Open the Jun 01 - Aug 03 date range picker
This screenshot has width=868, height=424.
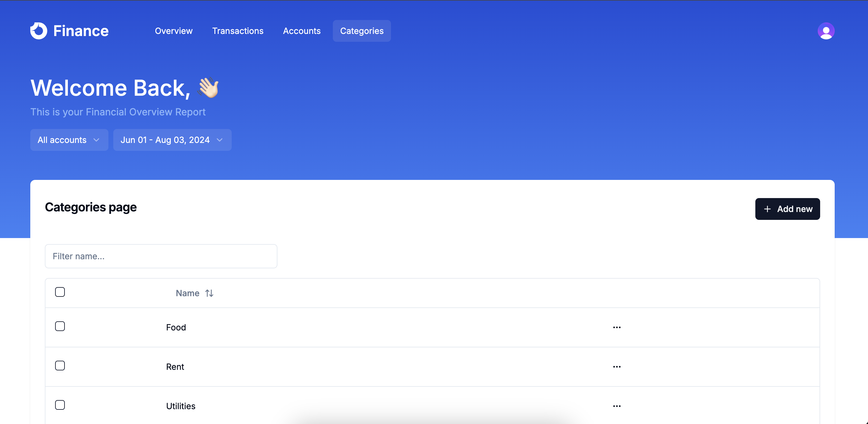click(172, 140)
